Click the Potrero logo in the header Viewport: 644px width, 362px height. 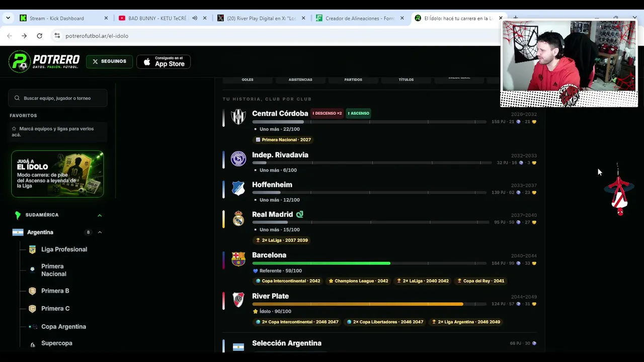pyautogui.click(x=44, y=62)
